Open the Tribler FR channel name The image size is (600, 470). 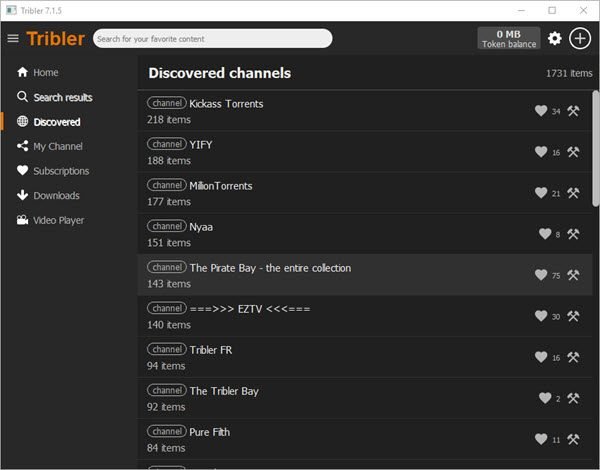point(210,350)
